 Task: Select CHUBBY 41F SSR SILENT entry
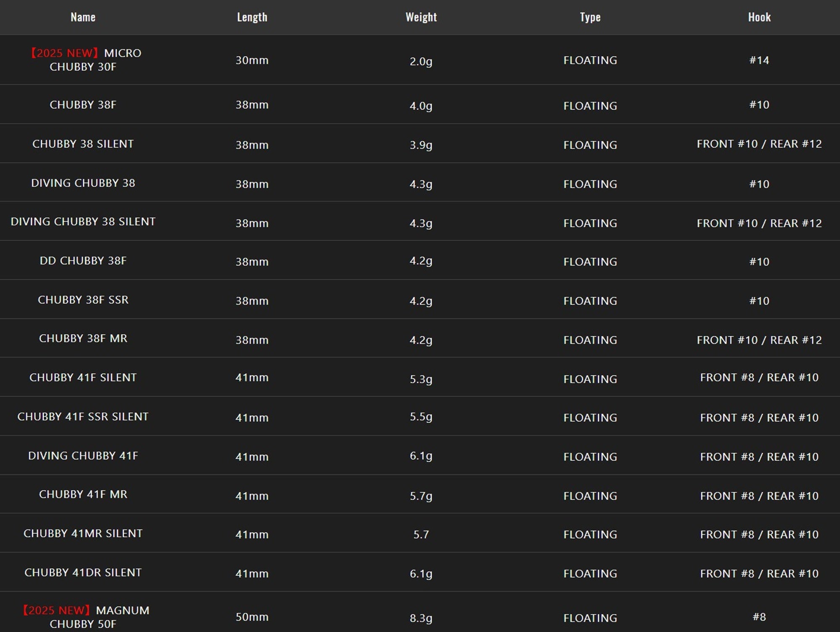[83, 416]
